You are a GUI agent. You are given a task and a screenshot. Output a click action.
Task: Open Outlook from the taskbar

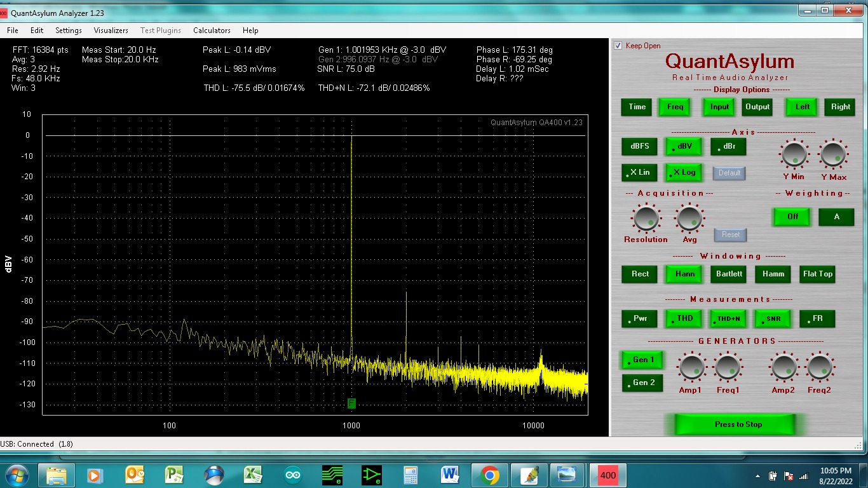[x=135, y=475]
